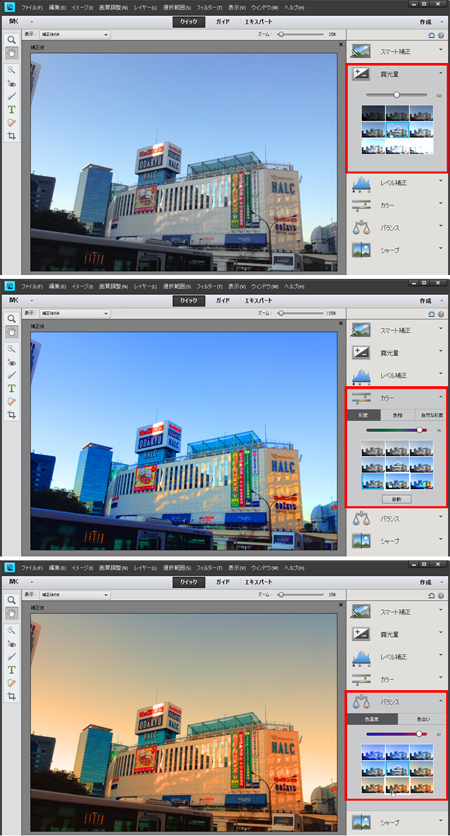
Task: Collapse the 露光量 panel in the top window
Action: pyautogui.click(x=441, y=71)
